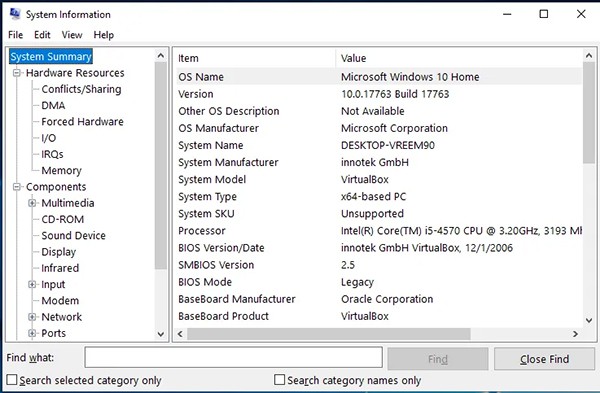Open the Edit menu
This screenshot has width=600, height=393.
coord(42,35)
